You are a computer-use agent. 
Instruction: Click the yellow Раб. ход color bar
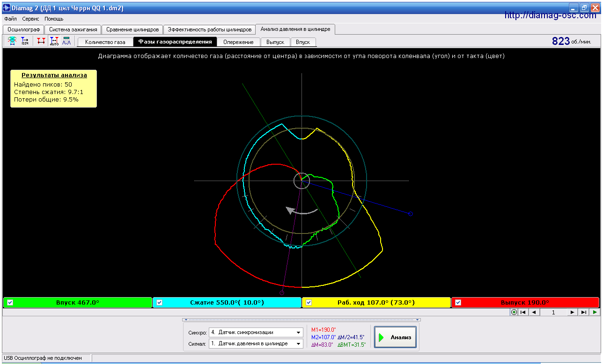point(376,302)
